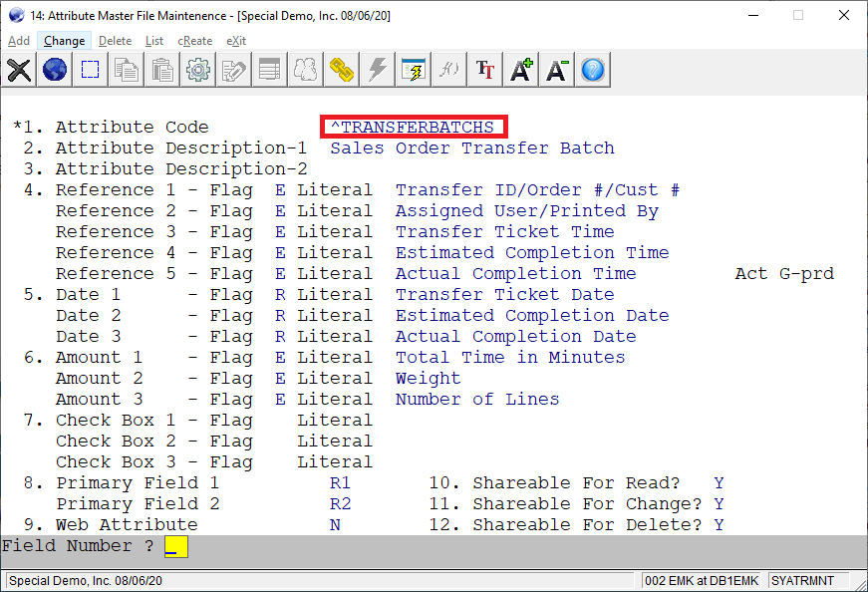Image resolution: width=868 pixels, height=592 pixels.
Task: Click the application globe icon in title bar
Action: (x=17, y=15)
